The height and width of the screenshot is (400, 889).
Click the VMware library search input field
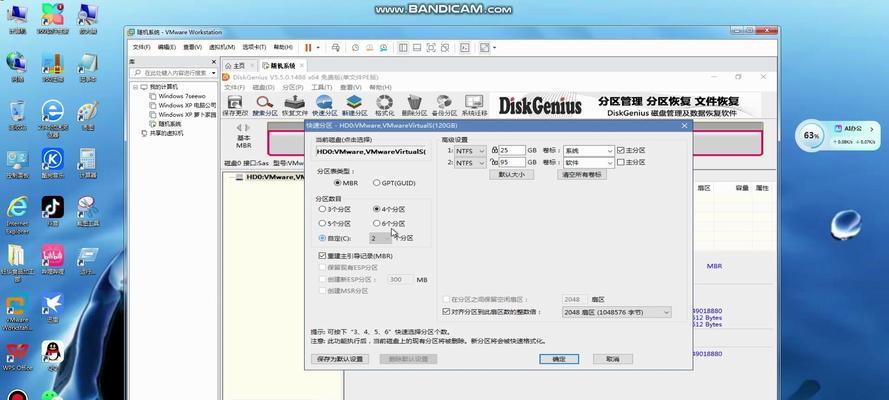(171, 73)
